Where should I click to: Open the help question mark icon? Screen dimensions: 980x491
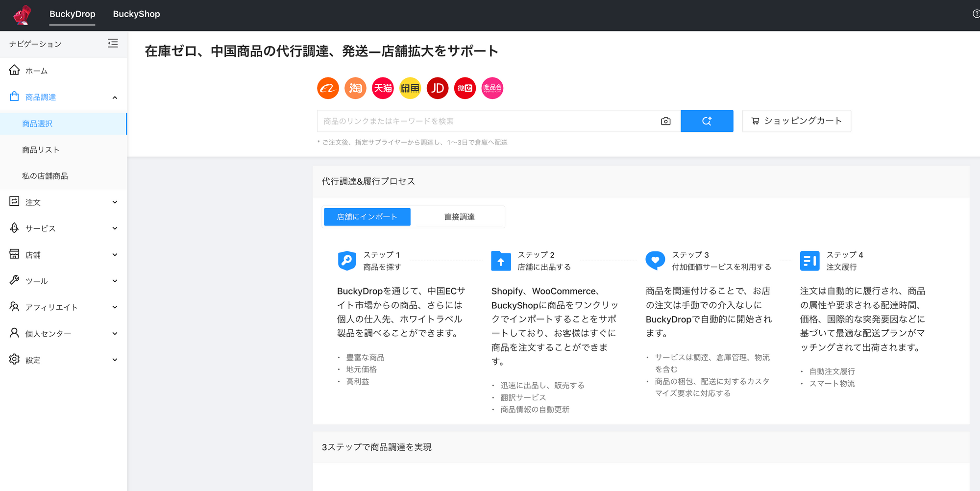pos(976,14)
